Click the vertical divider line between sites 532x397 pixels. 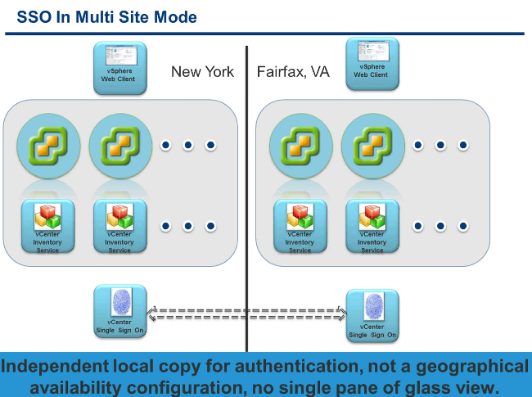coord(246,198)
